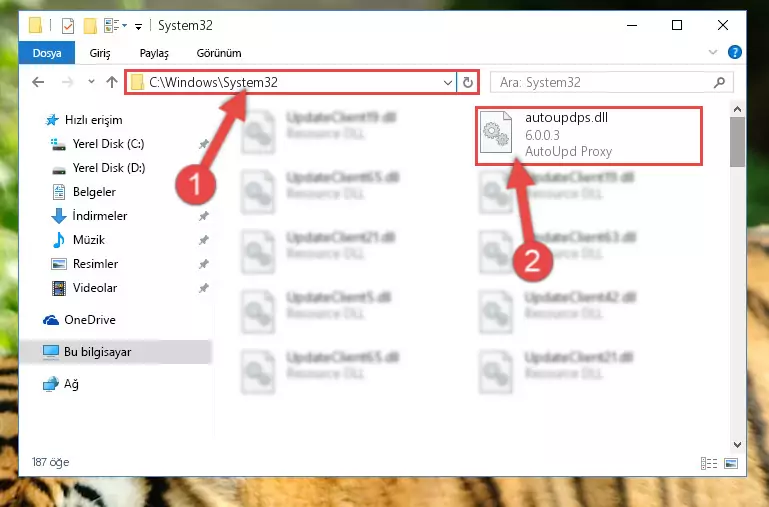
Task: Switch to details view icon
Action: pos(709,463)
